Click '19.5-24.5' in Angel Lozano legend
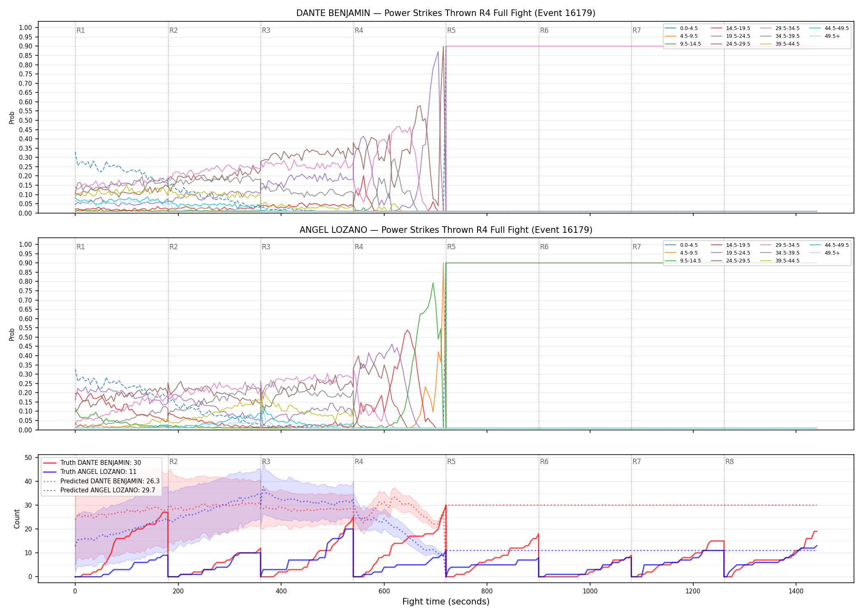Screen dimensions: 863x616 point(738,253)
